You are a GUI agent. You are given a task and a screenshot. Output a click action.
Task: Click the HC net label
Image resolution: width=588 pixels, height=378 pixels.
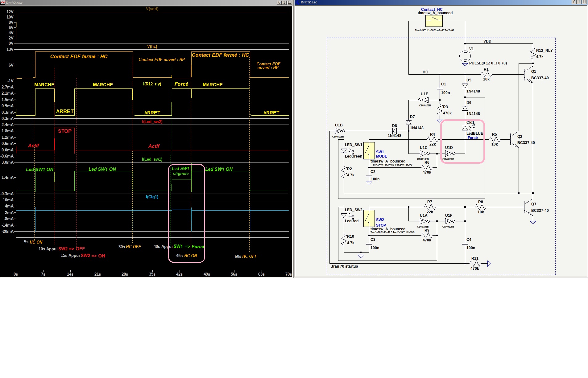(425, 72)
